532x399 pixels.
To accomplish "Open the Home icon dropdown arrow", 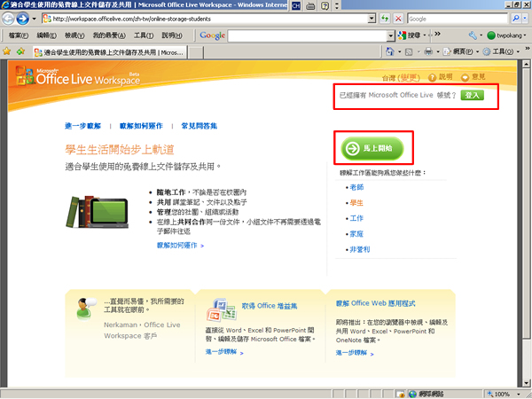I will pyautogui.click(x=399, y=51).
